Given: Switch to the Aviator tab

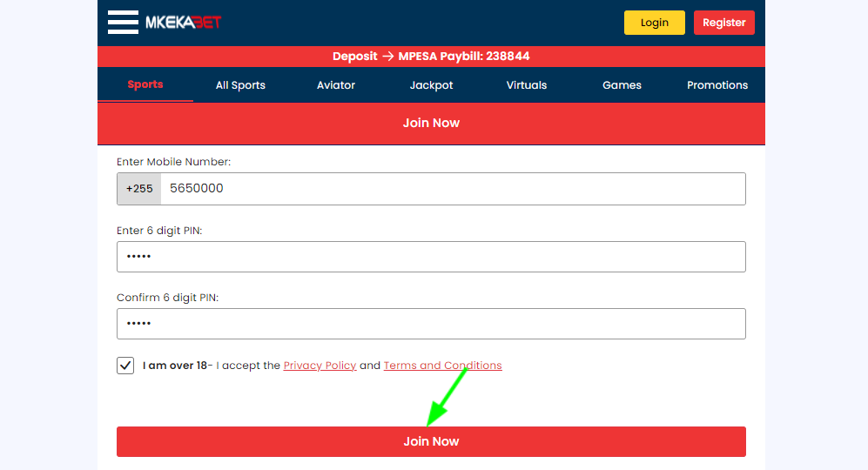Looking at the screenshot, I should 336,85.
